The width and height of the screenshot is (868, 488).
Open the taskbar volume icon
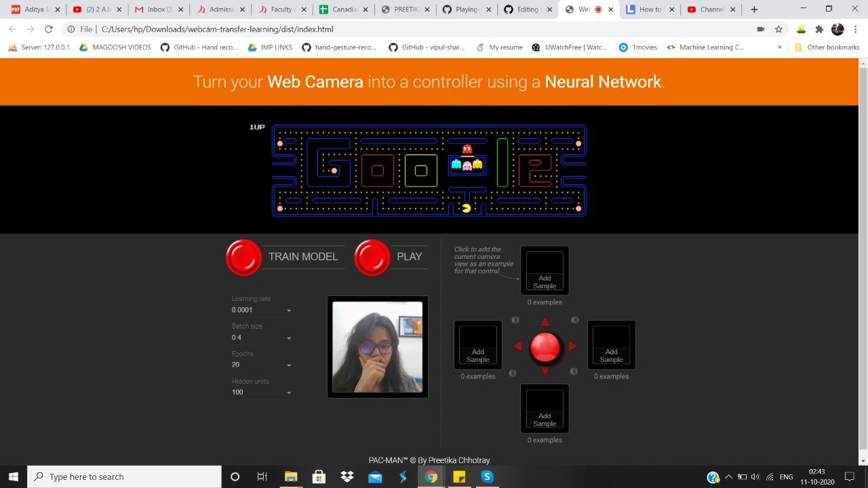click(x=755, y=477)
